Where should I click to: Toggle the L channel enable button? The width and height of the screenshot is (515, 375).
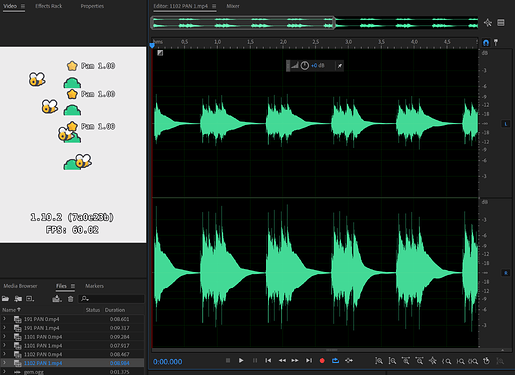click(x=506, y=124)
